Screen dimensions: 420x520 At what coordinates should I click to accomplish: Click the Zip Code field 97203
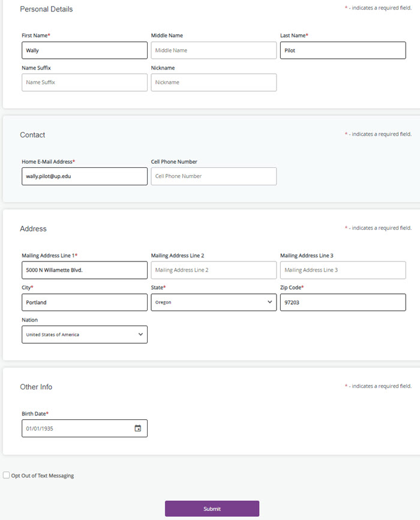pyautogui.click(x=343, y=302)
